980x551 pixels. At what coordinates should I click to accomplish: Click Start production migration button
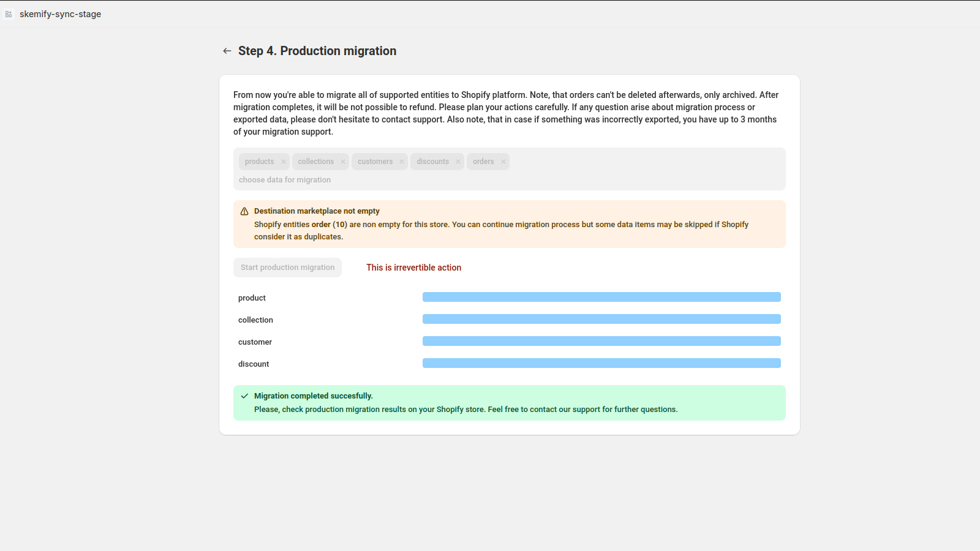click(287, 268)
